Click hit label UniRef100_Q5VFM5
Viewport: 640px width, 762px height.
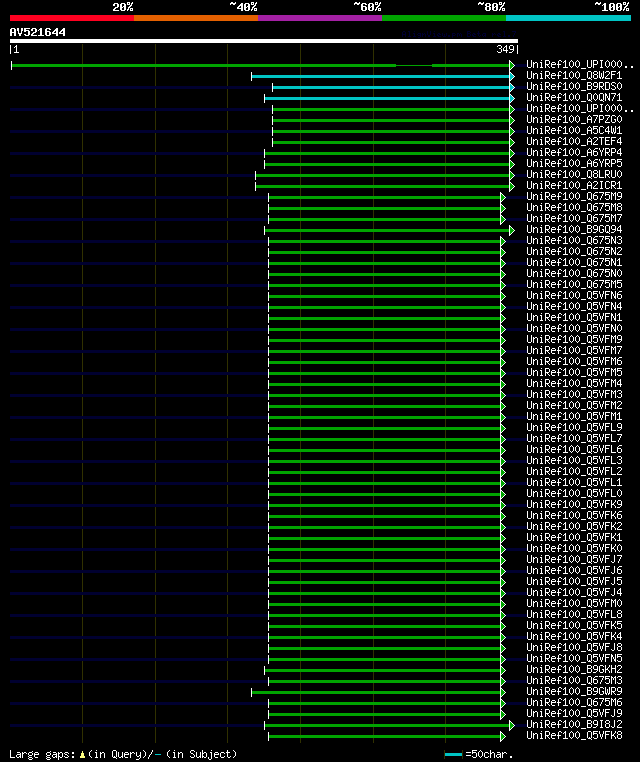(574, 372)
